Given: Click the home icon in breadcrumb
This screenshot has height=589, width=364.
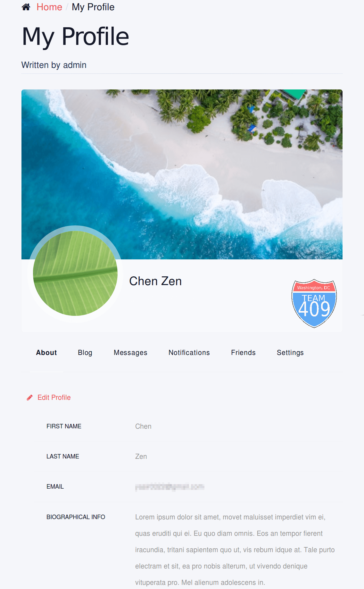Looking at the screenshot, I should click(x=26, y=7).
